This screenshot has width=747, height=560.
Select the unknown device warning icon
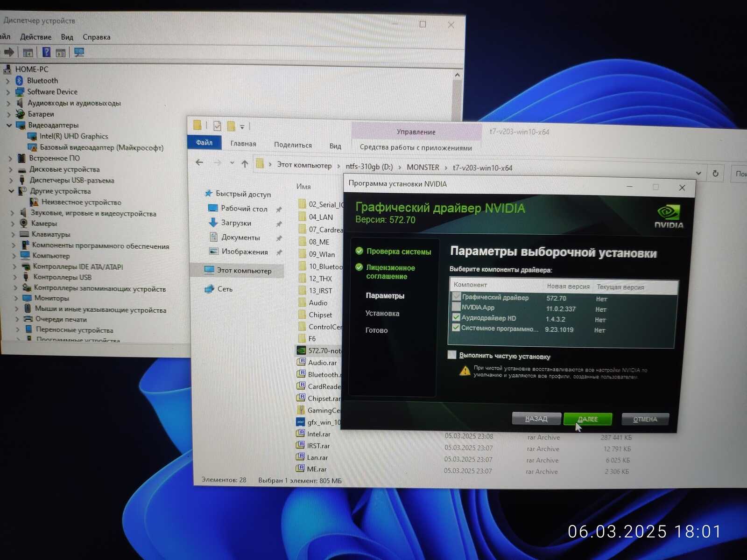pos(34,202)
